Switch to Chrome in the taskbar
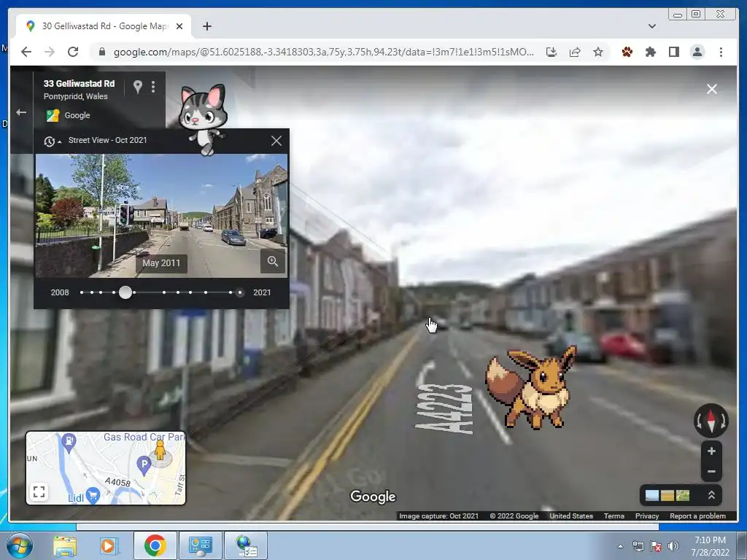 pyautogui.click(x=155, y=545)
